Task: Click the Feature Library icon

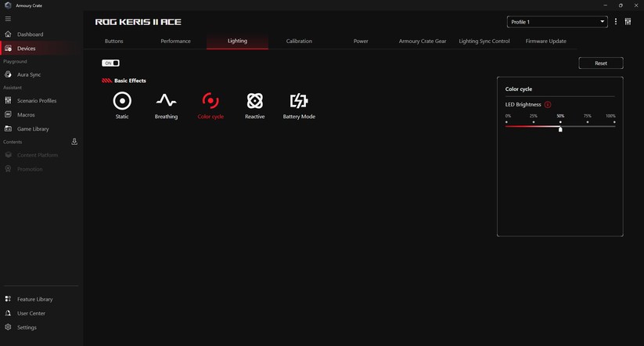Action: [x=8, y=299]
